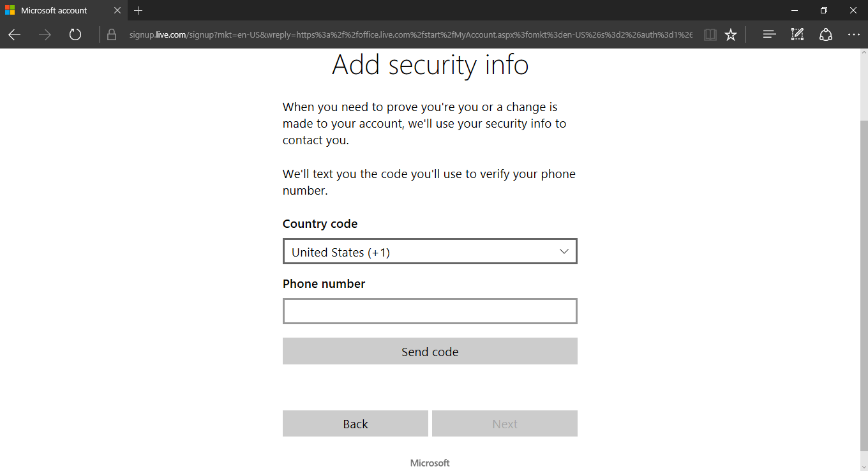Click the chevron arrow in United States box
Viewport: 868px width, 471px height.
564,251
